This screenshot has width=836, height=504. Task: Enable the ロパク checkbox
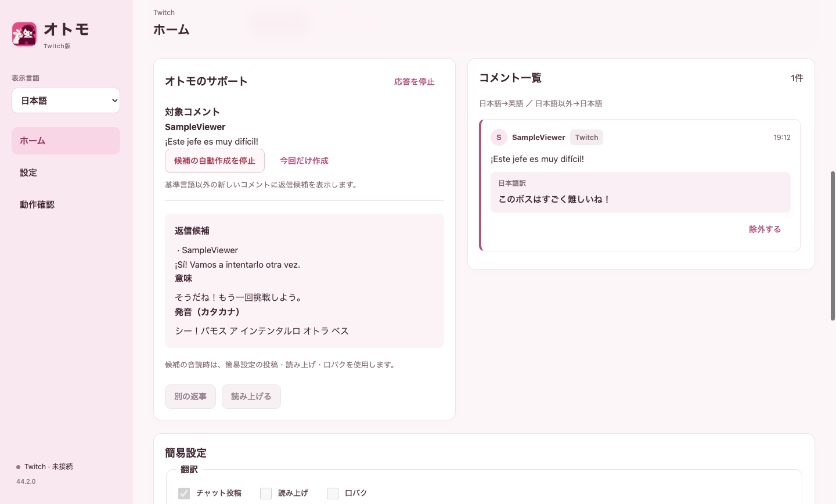[x=333, y=494]
